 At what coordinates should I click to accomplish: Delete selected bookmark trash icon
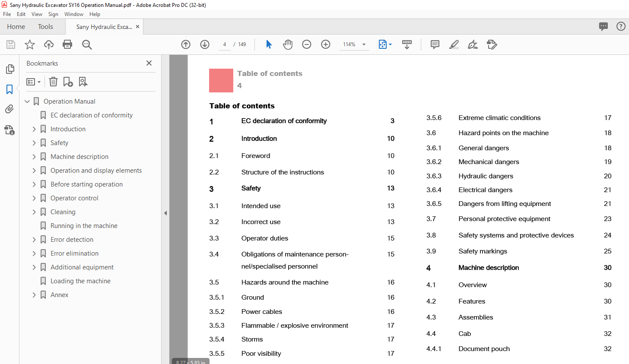click(x=53, y=82)
